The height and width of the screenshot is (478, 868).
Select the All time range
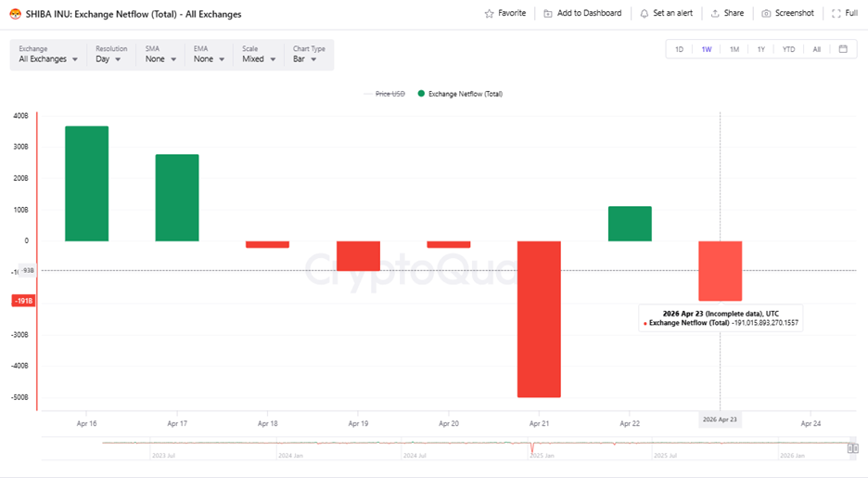pyautogui.click(x=816, y=49)
